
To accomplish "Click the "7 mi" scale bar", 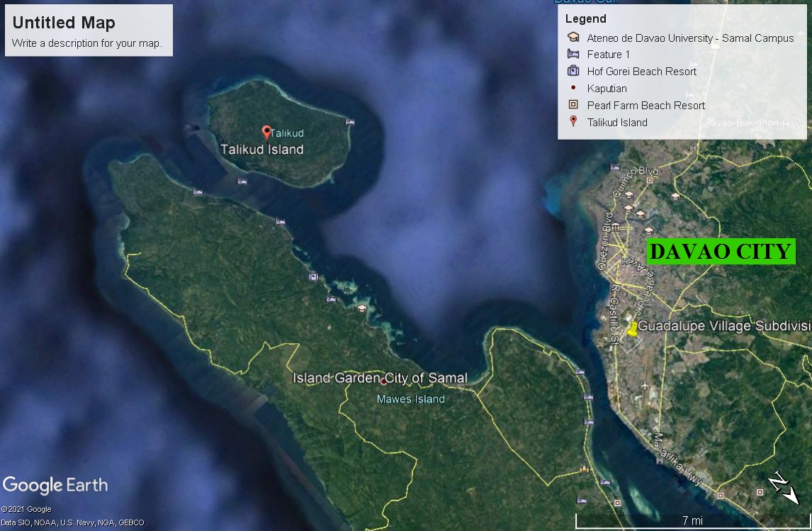I will point(693,520).
